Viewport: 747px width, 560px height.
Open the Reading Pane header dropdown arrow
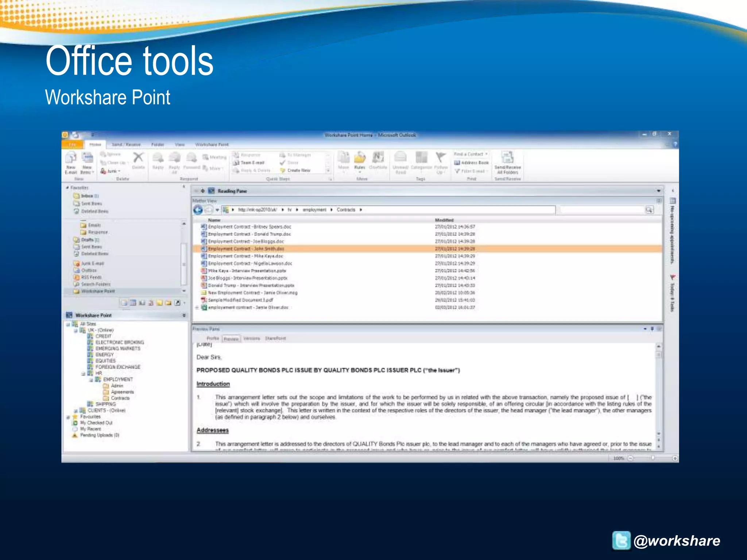pos(659,191)
